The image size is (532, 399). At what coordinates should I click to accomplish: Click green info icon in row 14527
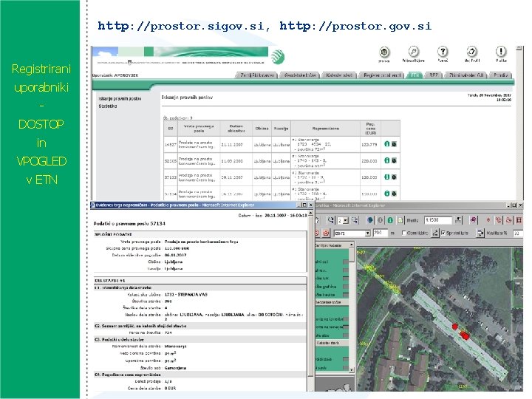click(386, 144)
